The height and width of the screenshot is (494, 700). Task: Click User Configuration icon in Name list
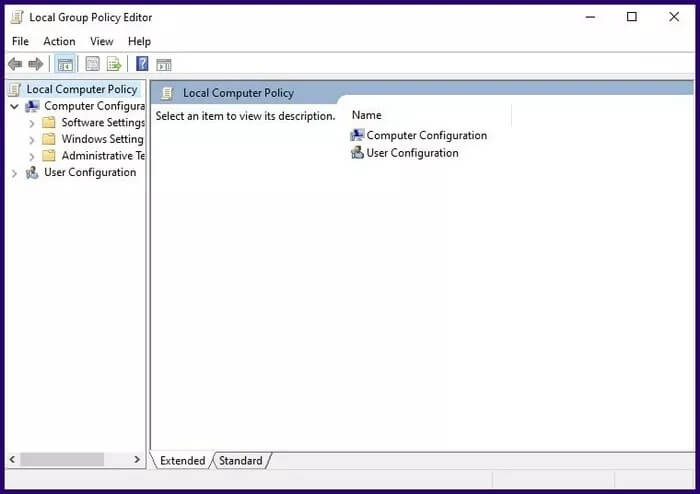[x=357, y=153]
